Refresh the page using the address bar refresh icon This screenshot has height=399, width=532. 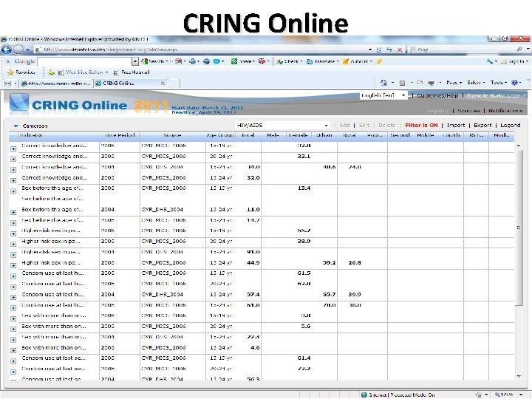pyautogui.click(x=389, y=50)
